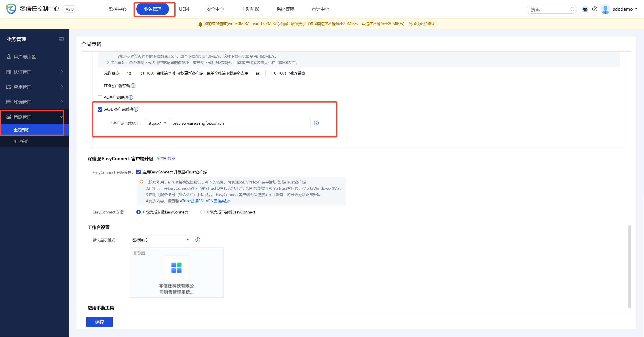Click info icon beside EDR客户端联动
644x337 pixels.
tap(133, 86)
